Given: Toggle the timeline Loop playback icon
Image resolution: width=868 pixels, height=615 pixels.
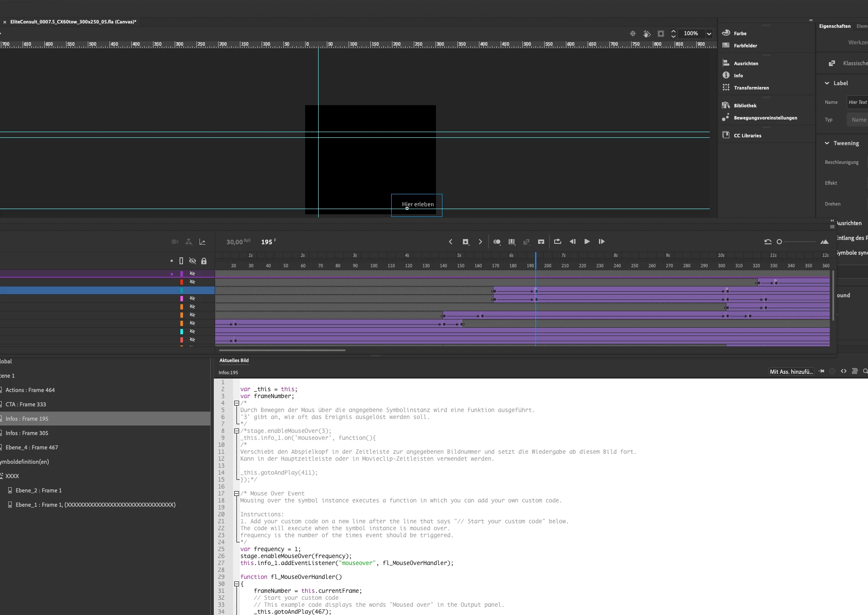Looking at the screenshot, I should pos(558,242).
